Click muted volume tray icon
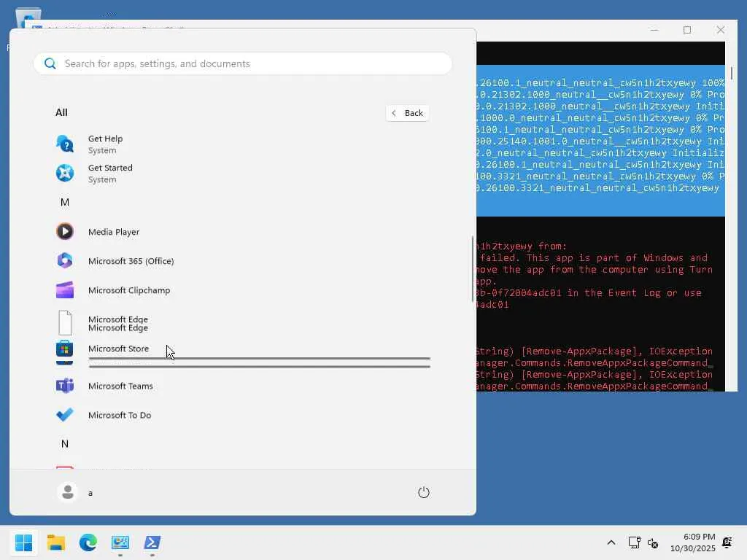747x560 pixels. pyautogui.click(x=653, y=542)
